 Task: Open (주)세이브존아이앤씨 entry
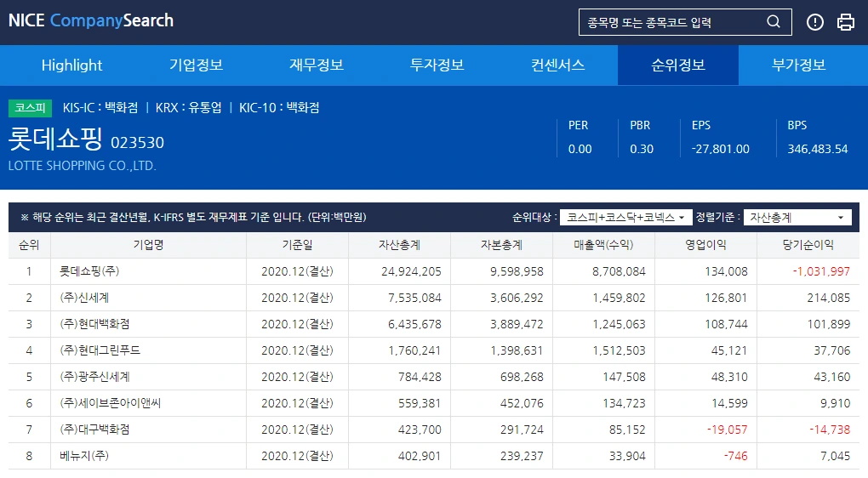pos(110,403)
